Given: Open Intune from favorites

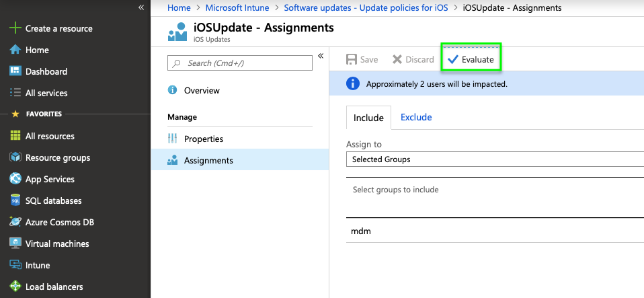Looking at the screenshot, I should pyautogui.click(x=38, y=265).
